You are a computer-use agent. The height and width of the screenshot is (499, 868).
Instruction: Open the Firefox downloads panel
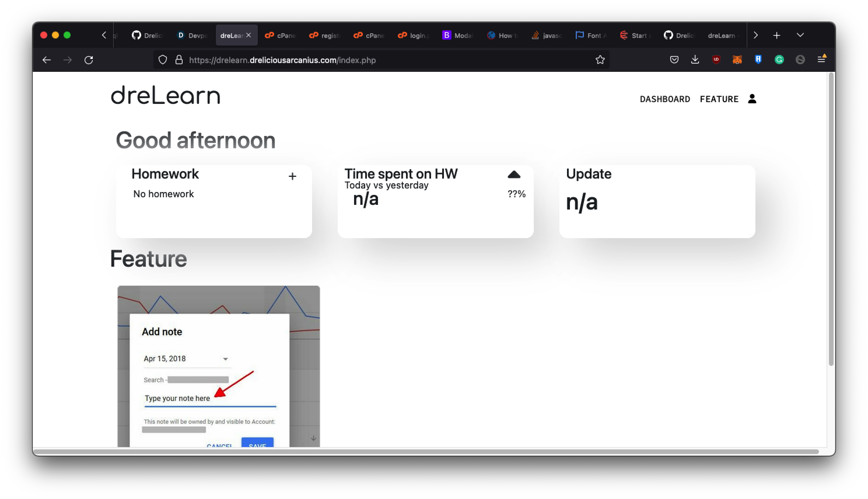[695, 60]
